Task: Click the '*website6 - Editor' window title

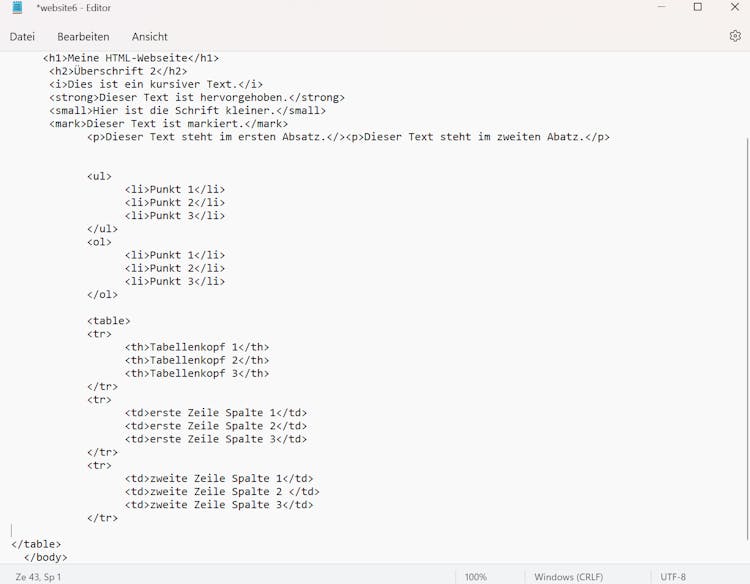Action: [74, 8]
